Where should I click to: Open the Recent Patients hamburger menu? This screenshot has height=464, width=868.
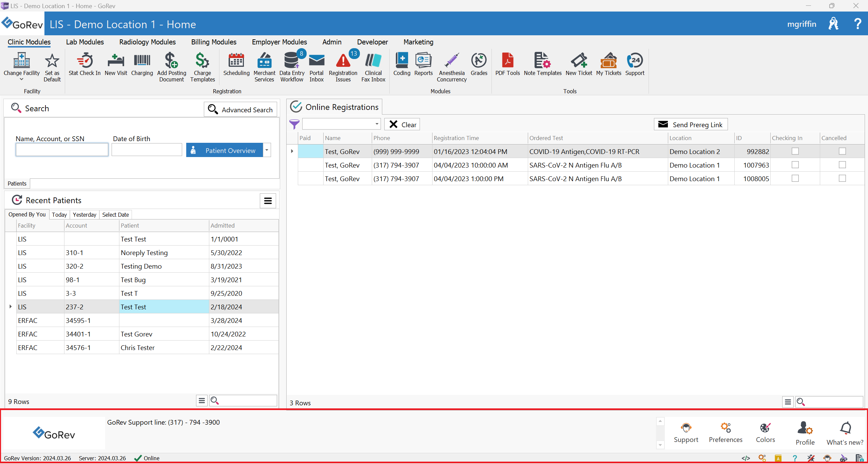[x=268, y=201]
